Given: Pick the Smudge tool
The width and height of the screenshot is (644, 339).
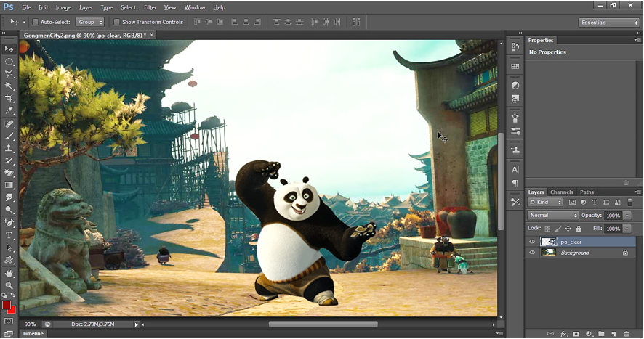Looking at the screenshot, I should [x=9, y=197].
